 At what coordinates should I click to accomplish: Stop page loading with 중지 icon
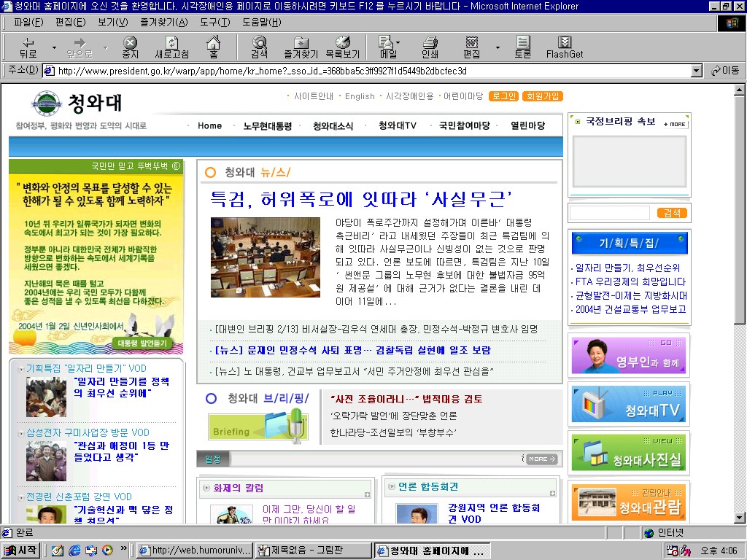coord(130,47)
